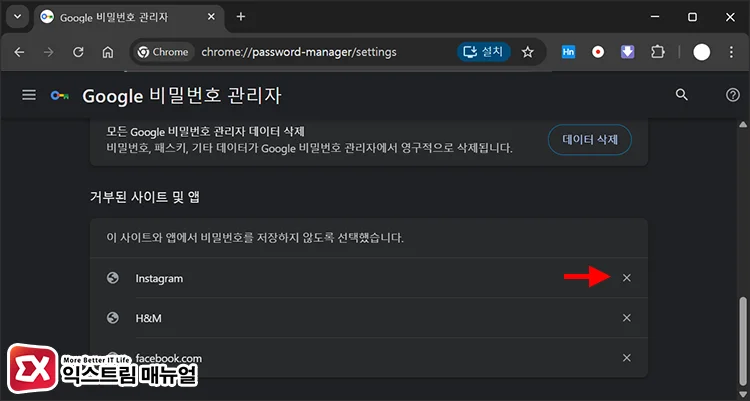Click the Instagram entry text

(x=159, y=278)
